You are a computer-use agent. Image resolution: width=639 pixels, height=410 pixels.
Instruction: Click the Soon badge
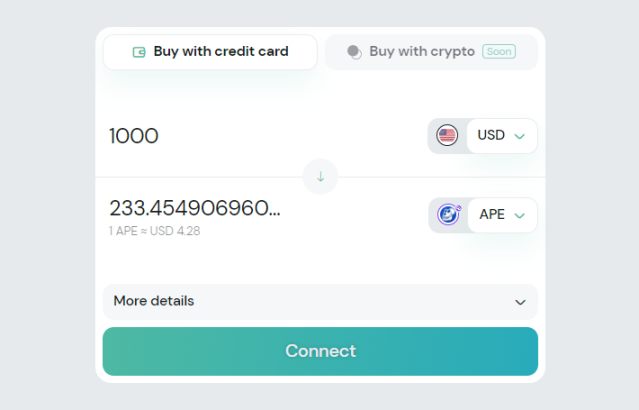(498, 51)
